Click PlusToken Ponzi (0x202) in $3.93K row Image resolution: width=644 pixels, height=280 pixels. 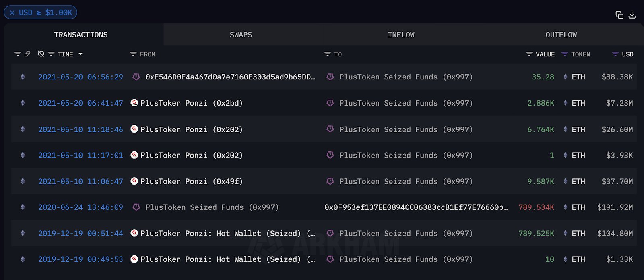192,155
